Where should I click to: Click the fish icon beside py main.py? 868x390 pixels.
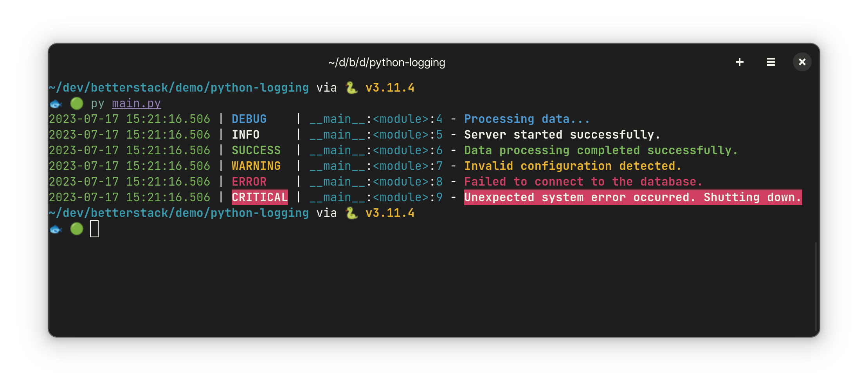click(56, 104)
